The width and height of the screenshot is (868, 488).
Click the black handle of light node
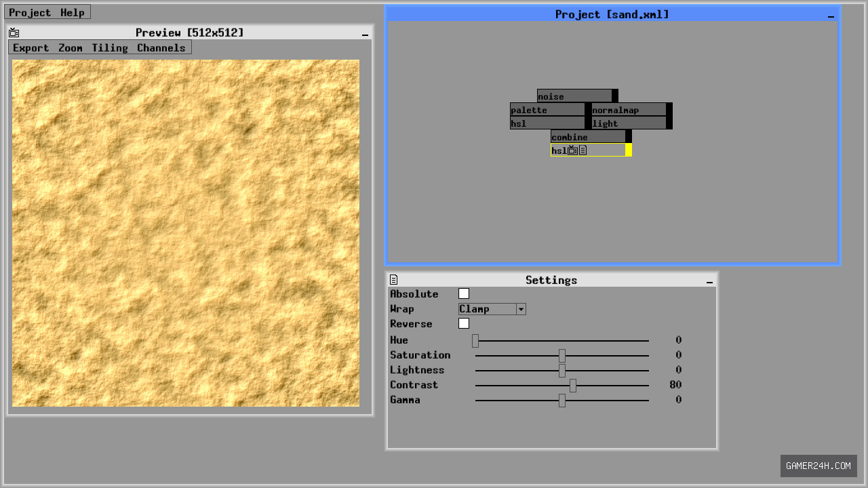pyautogui.click(x=669, y=123)
